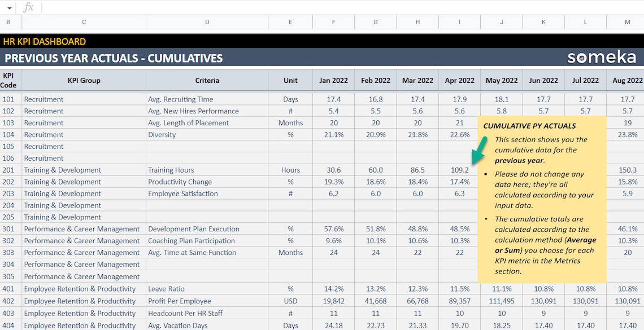Select the Employee Satisfaction value 6.2

[x=333, y=193]
